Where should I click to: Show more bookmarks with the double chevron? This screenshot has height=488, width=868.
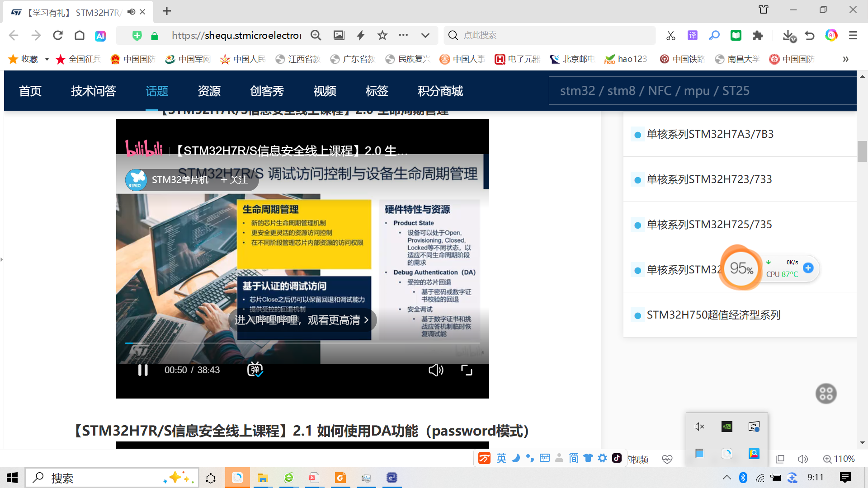point(845,59)
